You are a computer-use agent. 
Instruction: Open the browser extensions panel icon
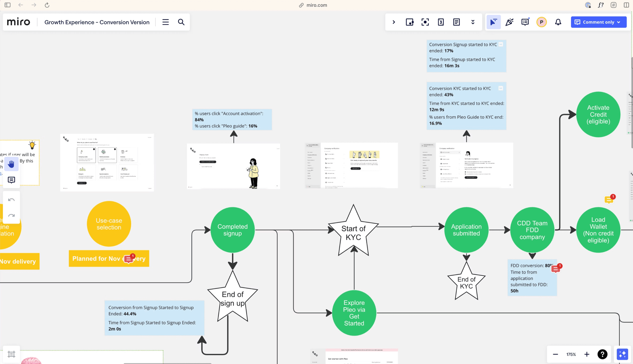(x=614, y=5)
